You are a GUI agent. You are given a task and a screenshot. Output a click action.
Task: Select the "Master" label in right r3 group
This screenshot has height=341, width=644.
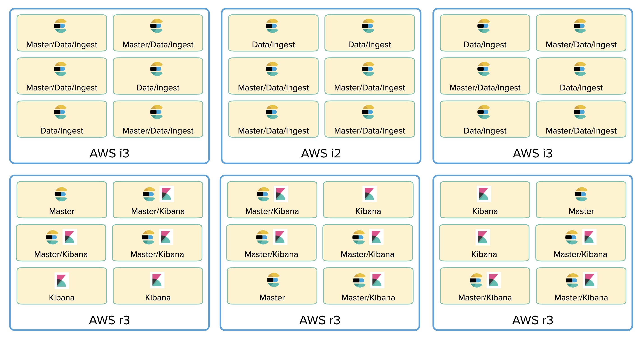pyautogui.click(x=581, y=211)
